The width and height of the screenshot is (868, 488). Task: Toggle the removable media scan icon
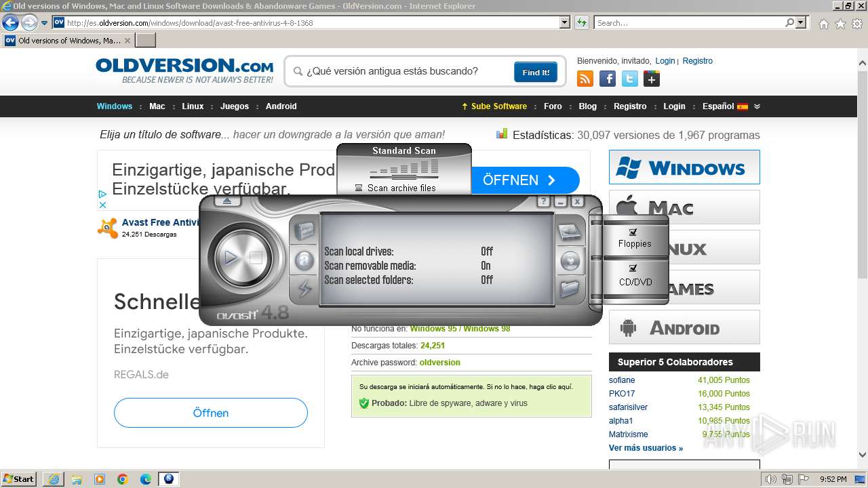coord(570,260)
